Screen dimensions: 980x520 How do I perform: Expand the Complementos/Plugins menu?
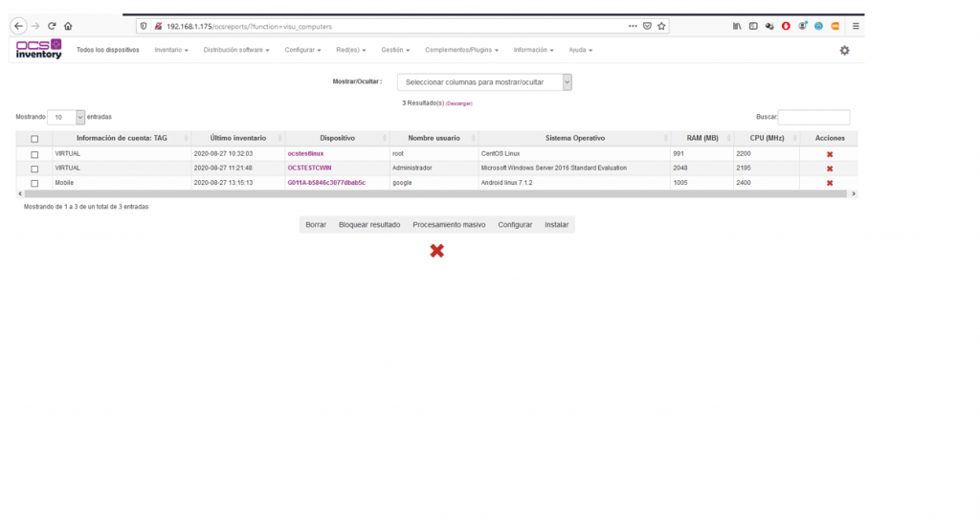point(462,50)
